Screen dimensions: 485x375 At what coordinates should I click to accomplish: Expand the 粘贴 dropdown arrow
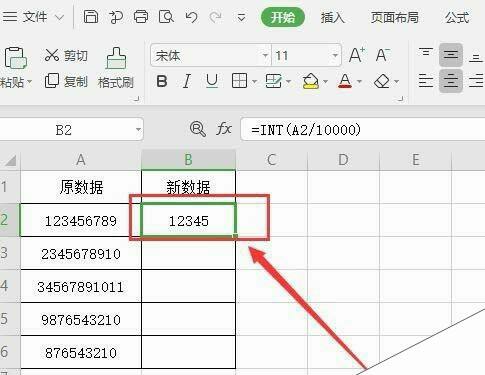(29, 82)
